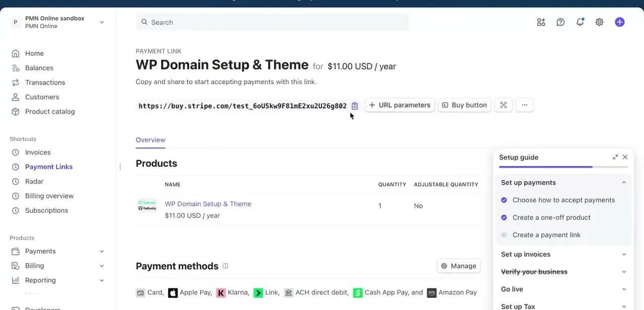Viewport: 644px width, 310px height.
Task: Click the Setup guide progress bar
Action: click(563, 167)
